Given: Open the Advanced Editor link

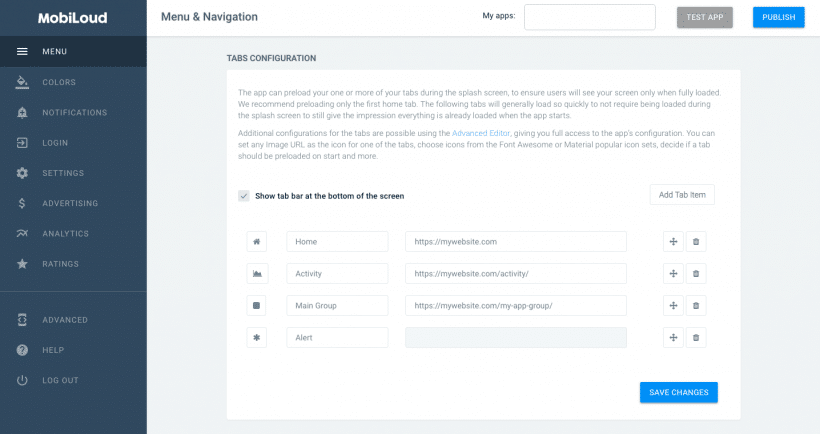Looking at the screenshot, I should [480, 133].
